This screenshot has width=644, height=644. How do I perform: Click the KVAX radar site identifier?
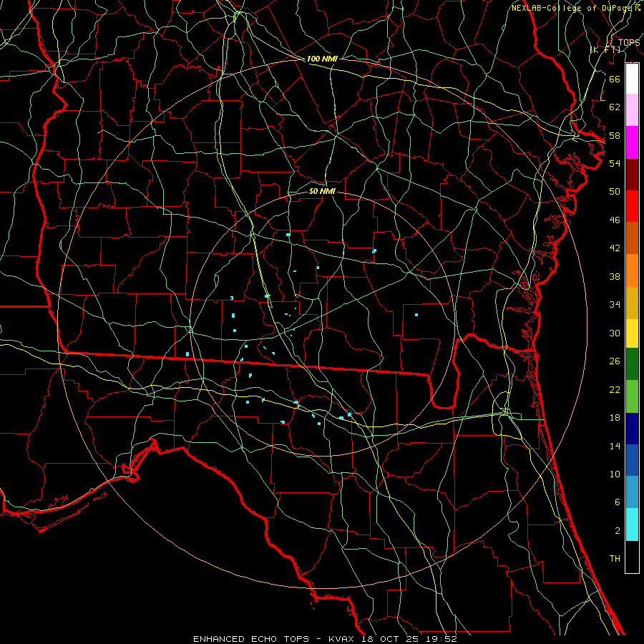(342, 639)
